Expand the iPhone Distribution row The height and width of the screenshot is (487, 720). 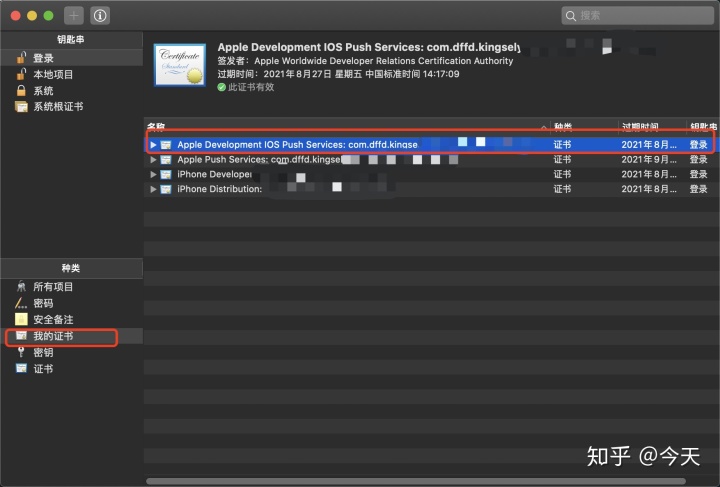click(153, 189)
